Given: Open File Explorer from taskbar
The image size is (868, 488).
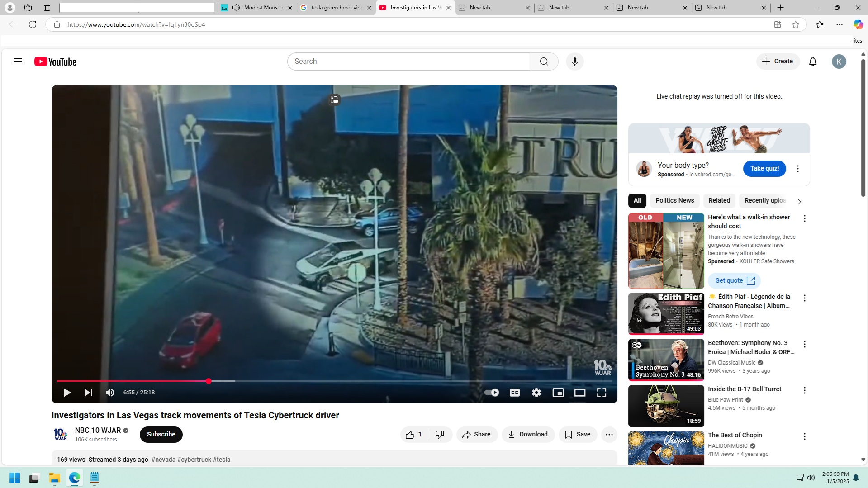Looking at the screenshot, I should click(54, 478).
